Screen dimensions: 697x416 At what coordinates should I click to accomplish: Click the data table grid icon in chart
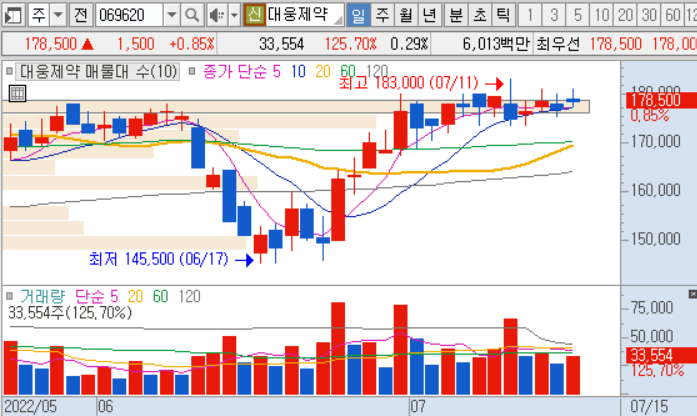17,93
